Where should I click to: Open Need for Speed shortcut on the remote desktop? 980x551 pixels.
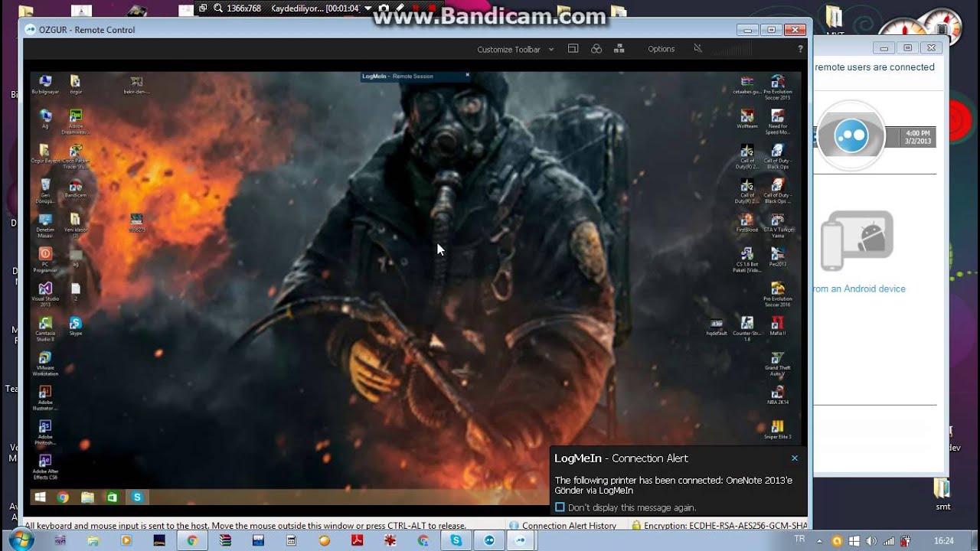point(777,122)
